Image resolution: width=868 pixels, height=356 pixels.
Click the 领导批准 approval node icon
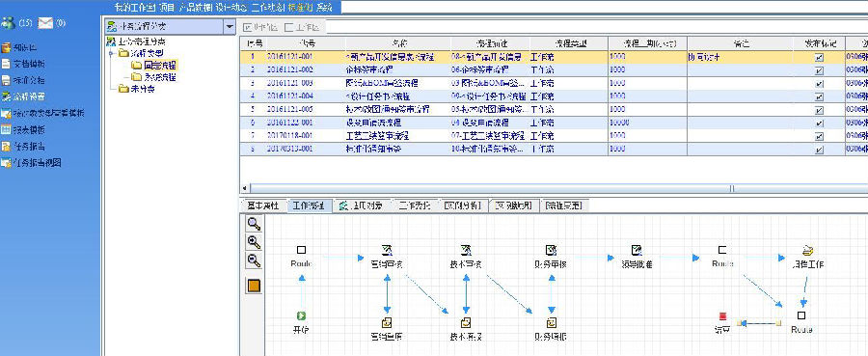point(637,250)
